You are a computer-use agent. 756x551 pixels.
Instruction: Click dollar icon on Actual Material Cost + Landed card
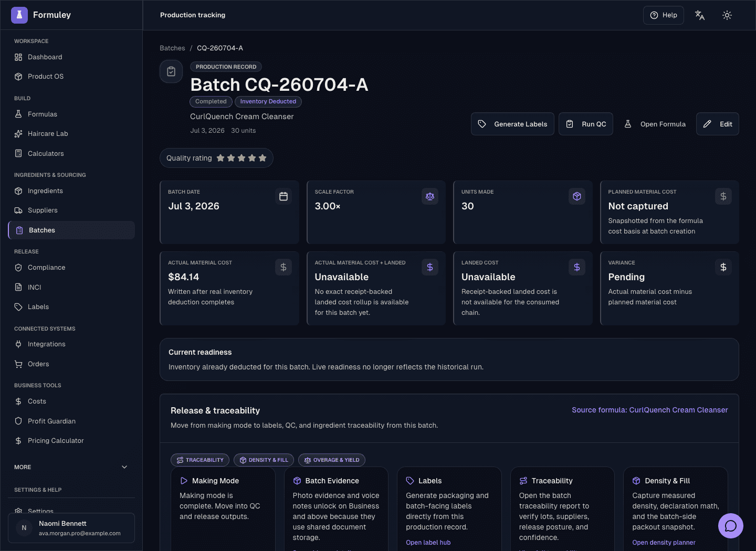pos(430,267)
